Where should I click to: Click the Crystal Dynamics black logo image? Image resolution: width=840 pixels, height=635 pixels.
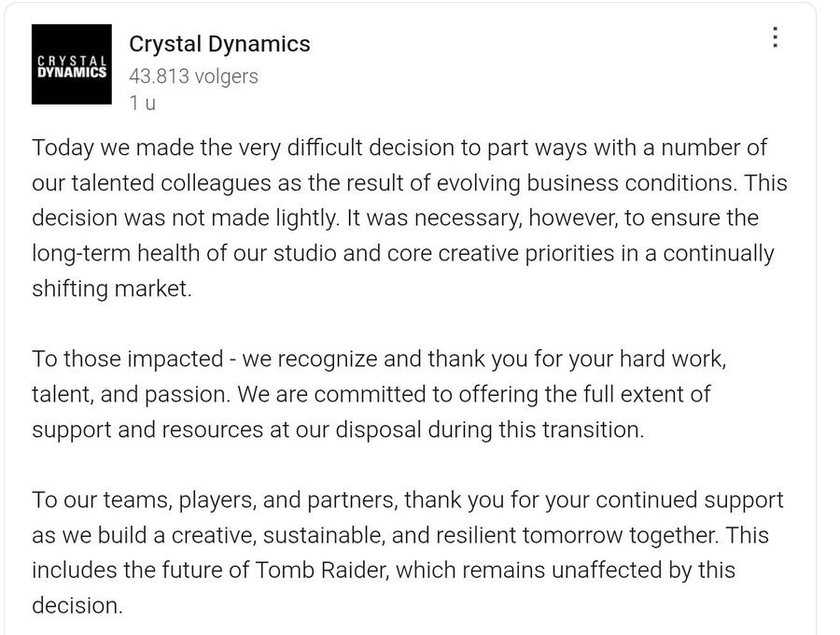point(72,63)
